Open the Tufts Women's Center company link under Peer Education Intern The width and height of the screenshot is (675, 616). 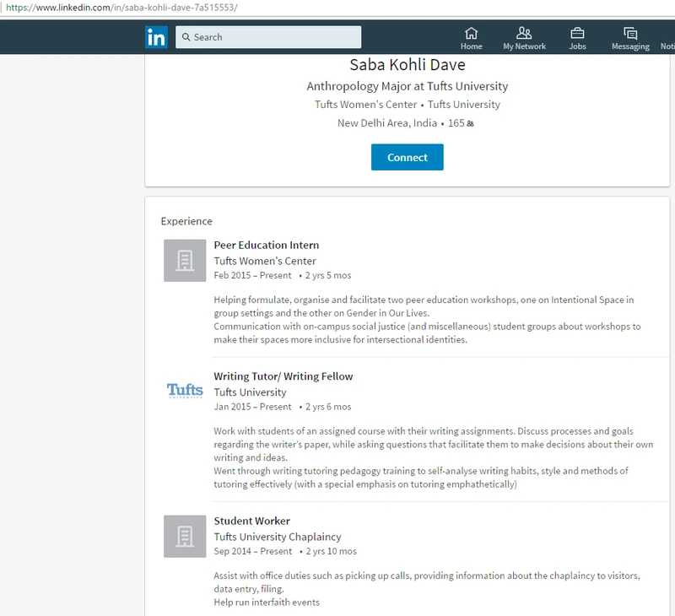click(x=265, y=261)
